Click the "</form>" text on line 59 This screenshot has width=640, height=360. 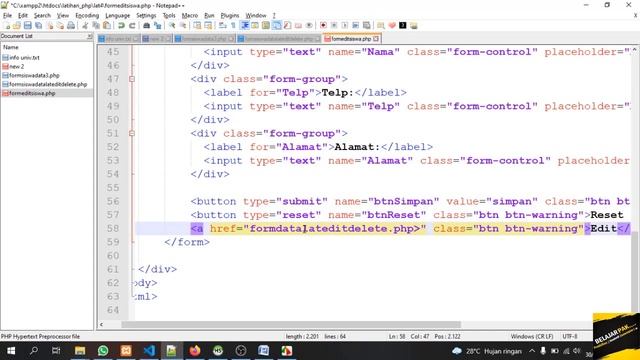(x=187, y=242)
